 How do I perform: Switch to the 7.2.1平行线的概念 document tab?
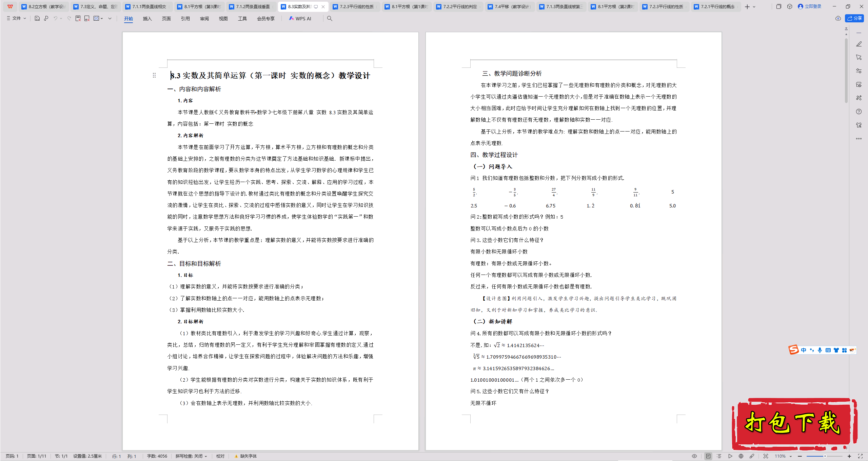pos(715,6)
